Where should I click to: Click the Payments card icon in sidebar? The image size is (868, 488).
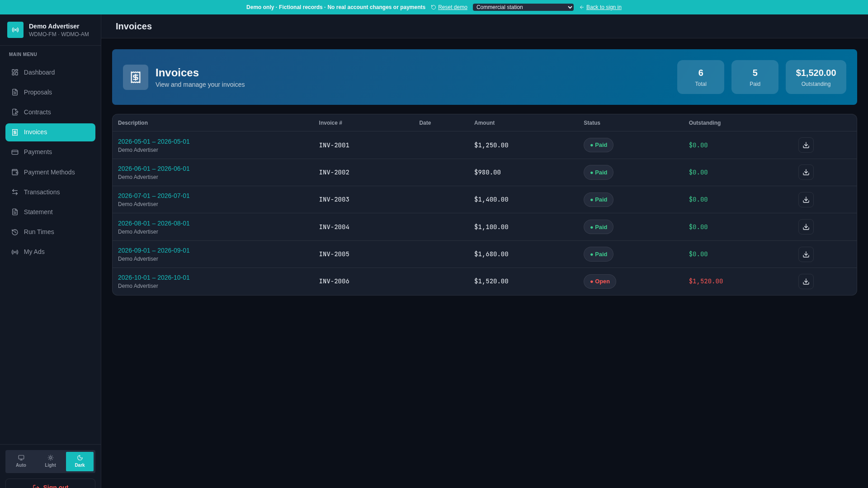coord(15,152)
